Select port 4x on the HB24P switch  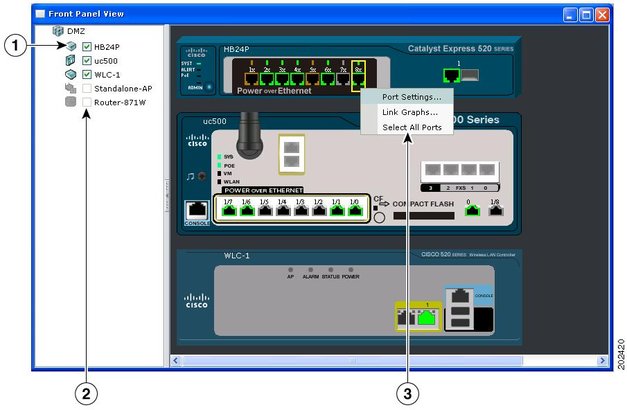click(297, 79)
